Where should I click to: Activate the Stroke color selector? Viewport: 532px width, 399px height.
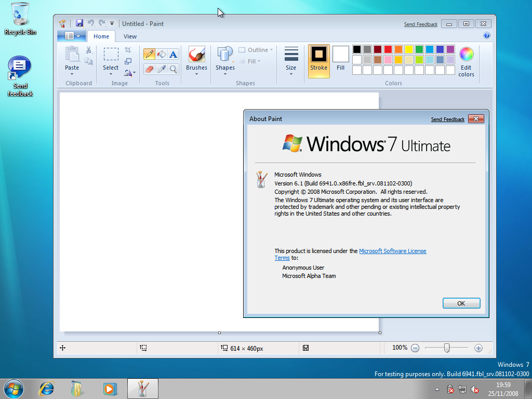[x=319, y=61]
